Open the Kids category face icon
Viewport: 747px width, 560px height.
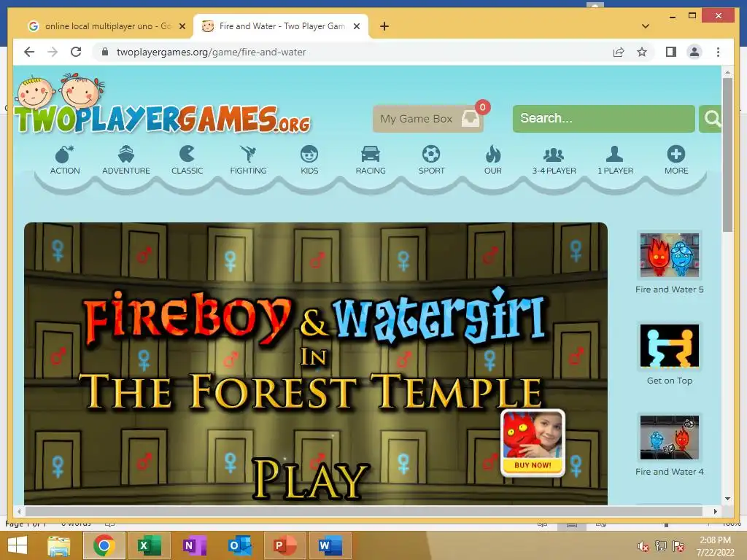click(309, 155)
